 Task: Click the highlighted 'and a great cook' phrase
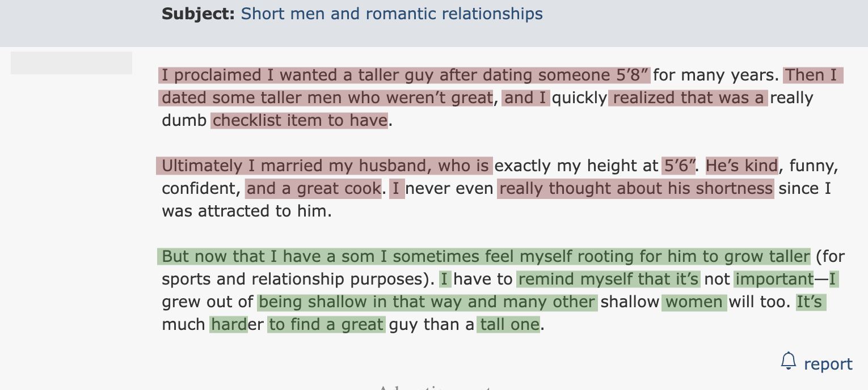coord(313,188)
